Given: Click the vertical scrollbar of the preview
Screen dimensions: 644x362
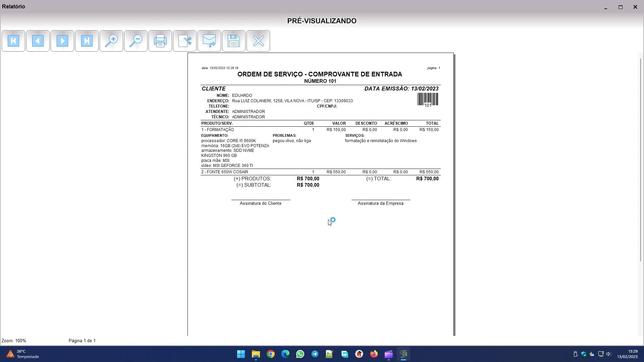Looking at the screenshot, I should tap(641, 160).
